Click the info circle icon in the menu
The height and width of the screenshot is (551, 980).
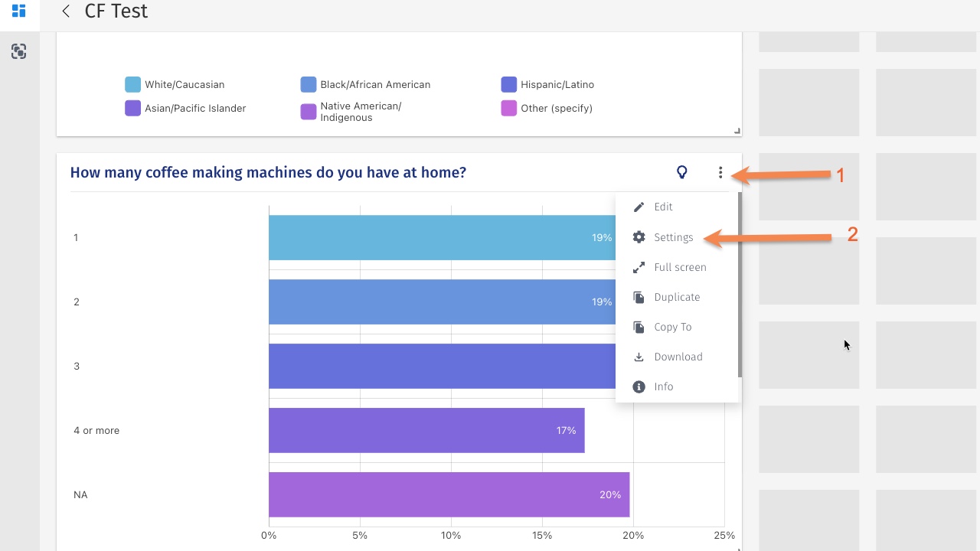[639, 386]
